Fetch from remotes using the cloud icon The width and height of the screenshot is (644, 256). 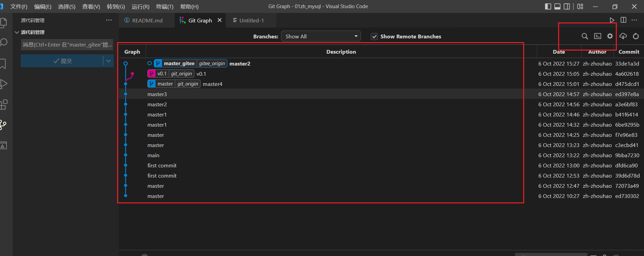click(x=623, y=36)
